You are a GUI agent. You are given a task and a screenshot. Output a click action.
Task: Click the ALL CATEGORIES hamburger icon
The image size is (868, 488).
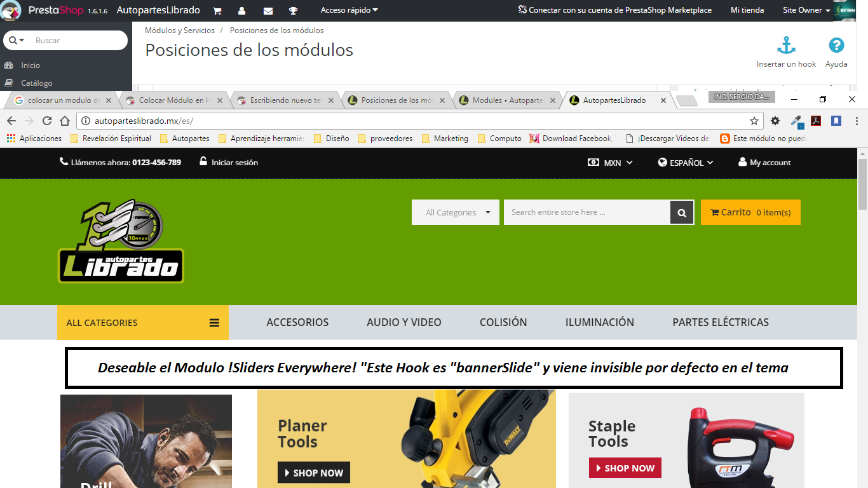point(214,323)
